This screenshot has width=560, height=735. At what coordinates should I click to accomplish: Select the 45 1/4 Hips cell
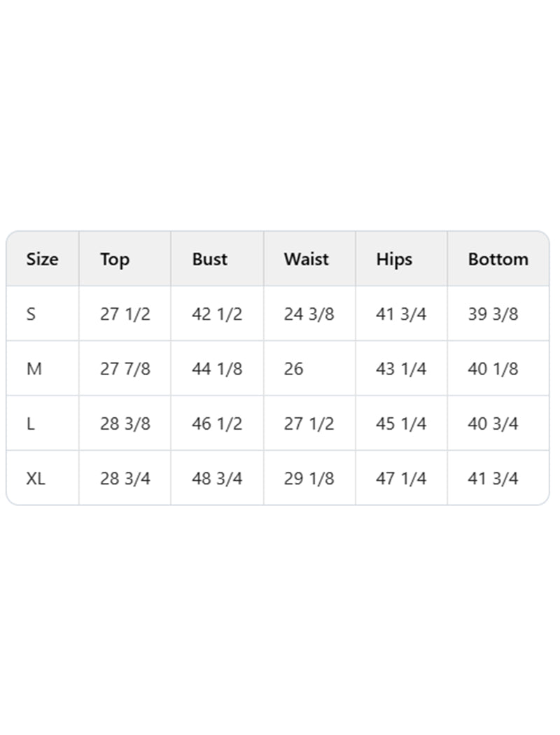(401, 423)
